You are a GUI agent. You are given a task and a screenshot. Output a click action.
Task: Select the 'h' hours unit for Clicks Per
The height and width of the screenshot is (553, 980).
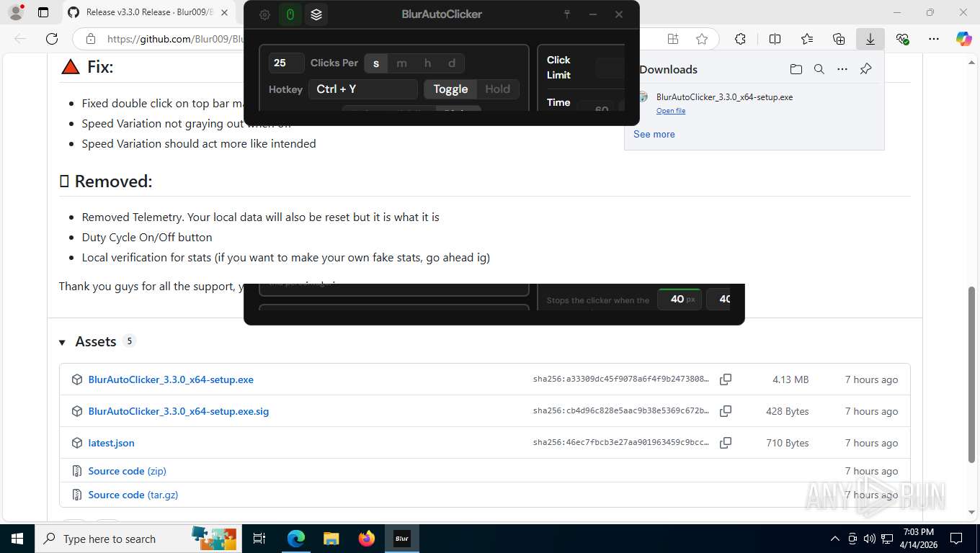[427, 63]
